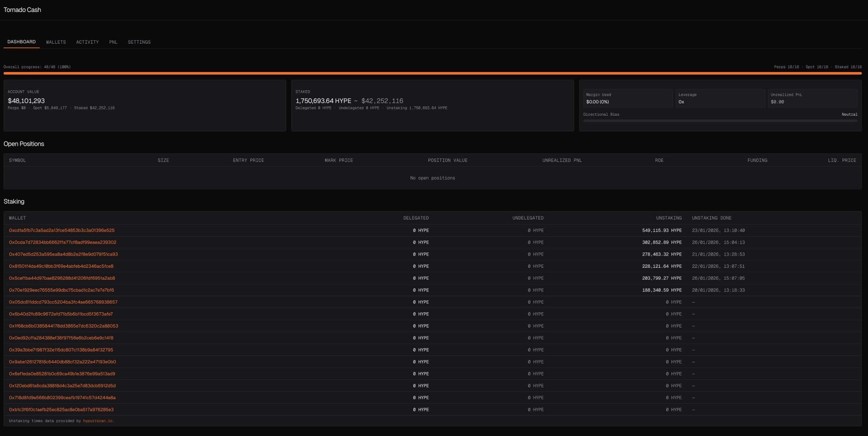Screen dimensions: 868x436
Task: Open wallet address starting with 0x81501f4d
Action: tap(61, 266)
